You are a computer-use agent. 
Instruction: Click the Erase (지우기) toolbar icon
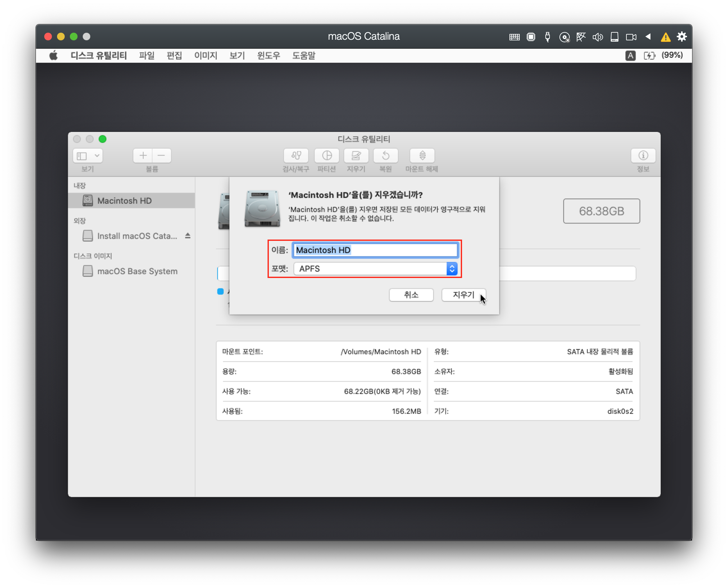tap(356, 156)
